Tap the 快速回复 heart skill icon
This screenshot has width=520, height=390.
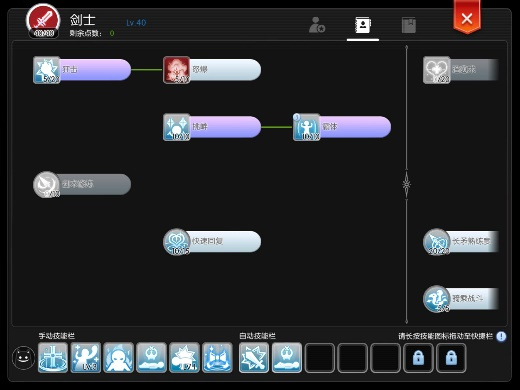pyautogui.click(x=177, y=242)
